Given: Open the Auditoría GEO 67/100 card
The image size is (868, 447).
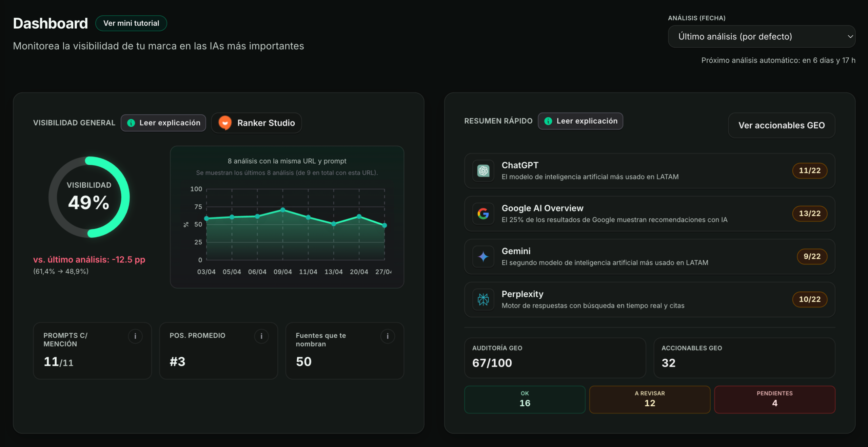Looking at the screenshot, I should (555, 357).
